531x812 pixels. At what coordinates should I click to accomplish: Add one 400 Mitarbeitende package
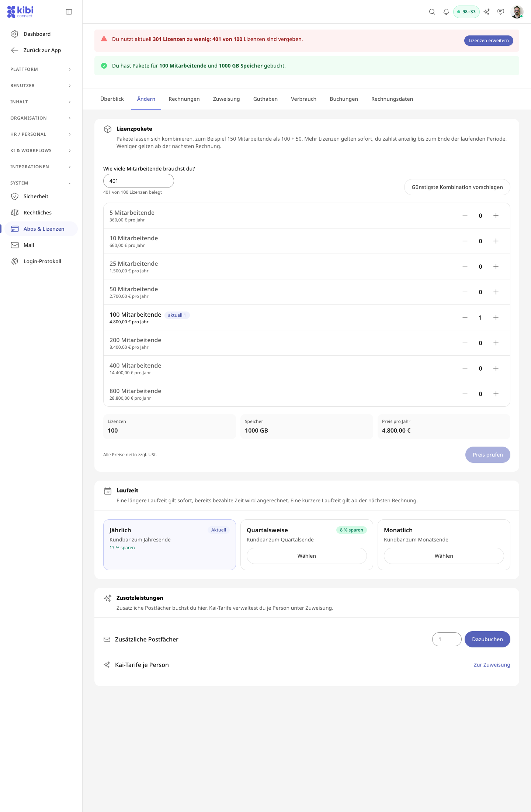[496, 368]
